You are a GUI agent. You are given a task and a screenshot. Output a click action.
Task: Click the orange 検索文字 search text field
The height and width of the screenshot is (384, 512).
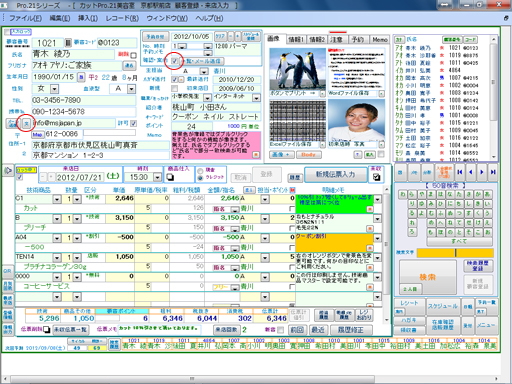[455, 253]
